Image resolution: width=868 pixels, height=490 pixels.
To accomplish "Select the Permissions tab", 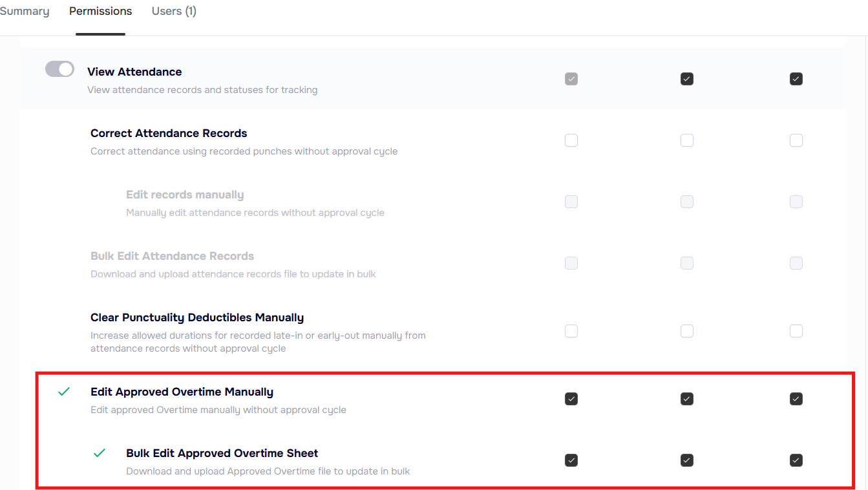I will (x=100, y=11).
